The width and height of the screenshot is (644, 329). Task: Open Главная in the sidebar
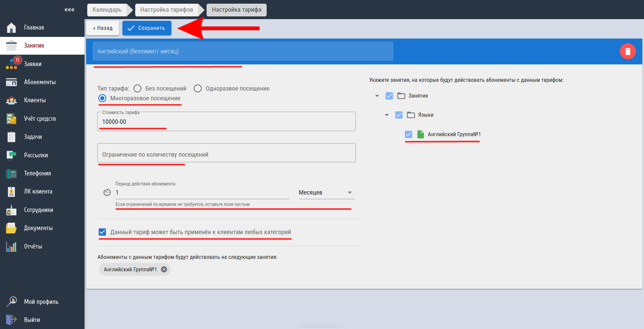(42, 28)
